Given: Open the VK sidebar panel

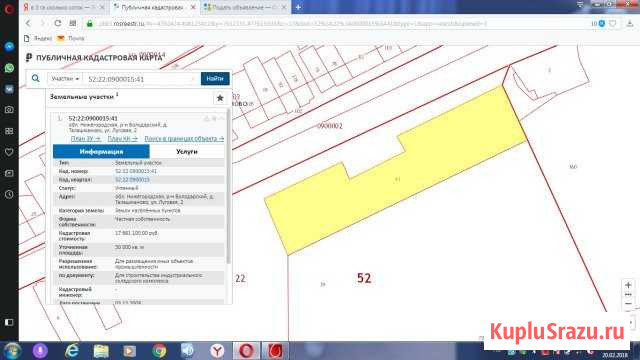Looking at the screenshot, I should pos(9,89).
